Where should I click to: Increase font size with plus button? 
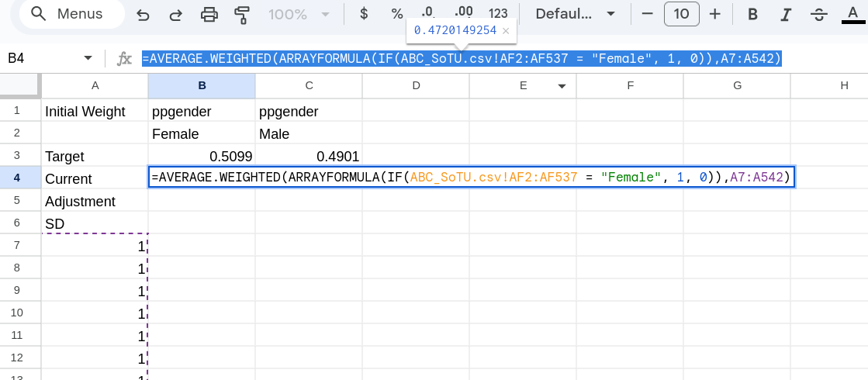click(x=715, y=14)
